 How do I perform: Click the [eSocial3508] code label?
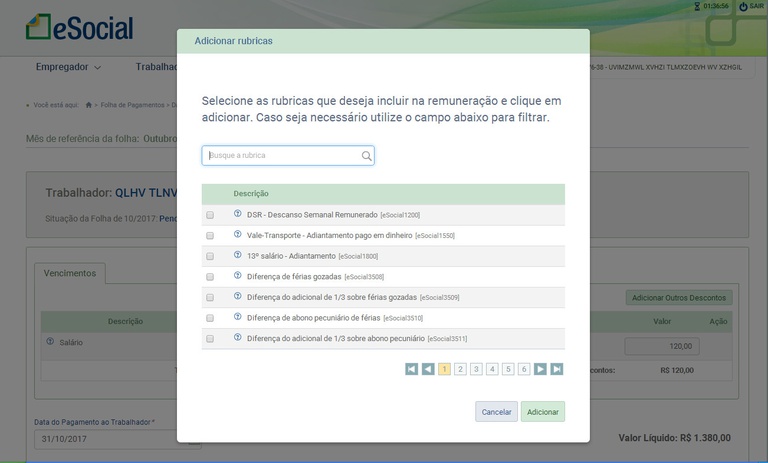[x=364, y=277]
